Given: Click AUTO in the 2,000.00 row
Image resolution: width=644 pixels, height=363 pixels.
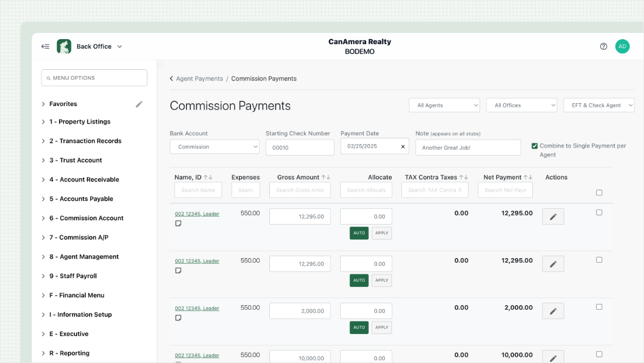Looking at the screenshot, I should [x=359, y=328].
